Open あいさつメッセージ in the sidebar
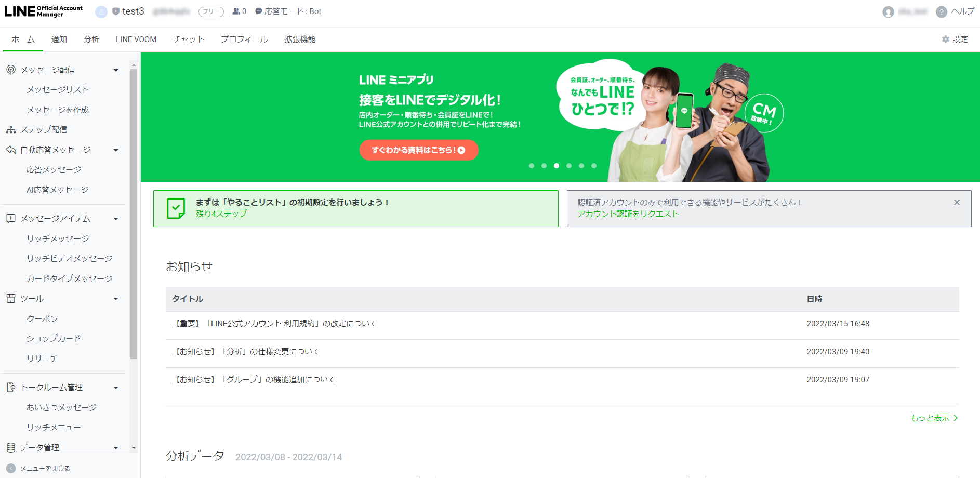 [62, 408]
